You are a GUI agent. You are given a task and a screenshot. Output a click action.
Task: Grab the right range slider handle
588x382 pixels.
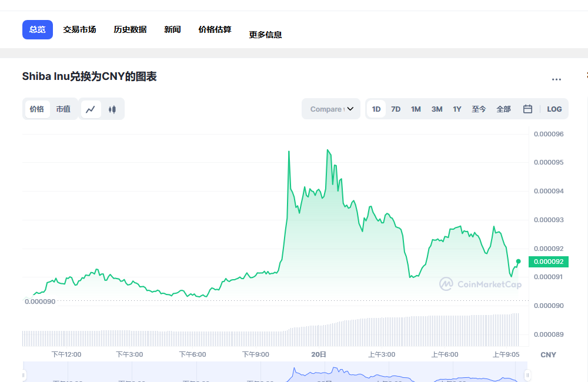(527, 375)
